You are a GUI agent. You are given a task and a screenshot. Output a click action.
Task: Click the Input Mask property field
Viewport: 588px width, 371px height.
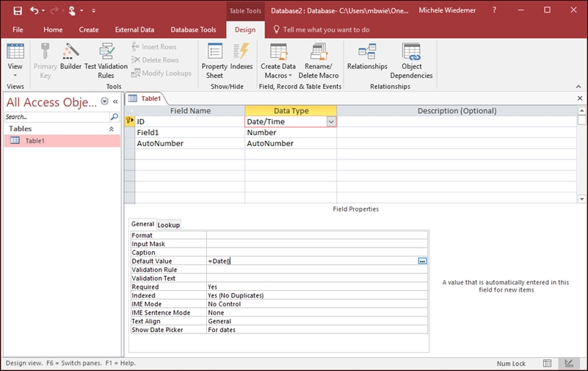click(x=317, y=244)
